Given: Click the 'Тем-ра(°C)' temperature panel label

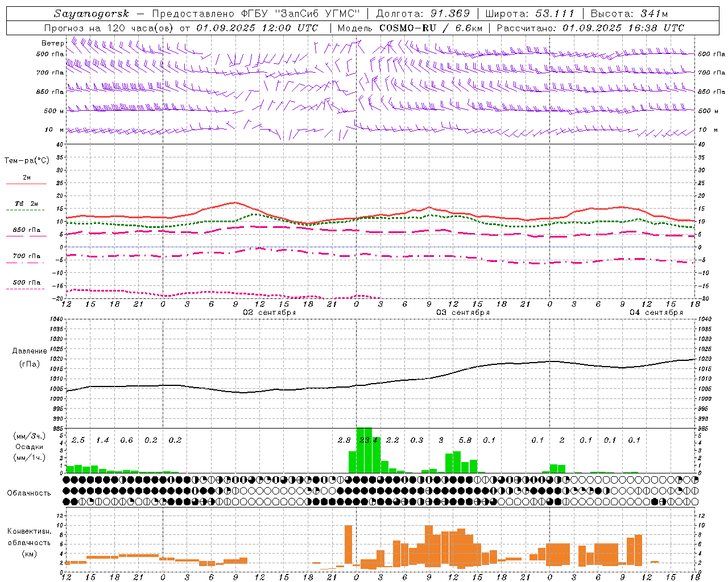Looking at the screenshot, I should click(27, 161).
